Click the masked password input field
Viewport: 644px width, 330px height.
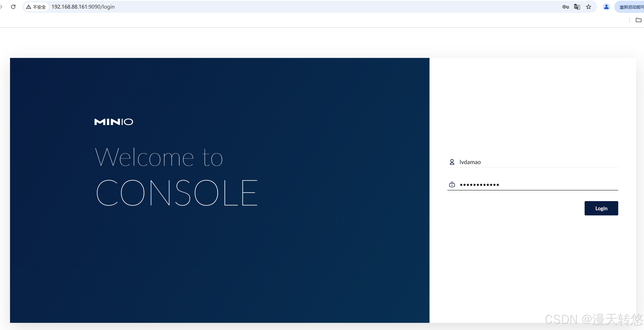click(533, 185)
